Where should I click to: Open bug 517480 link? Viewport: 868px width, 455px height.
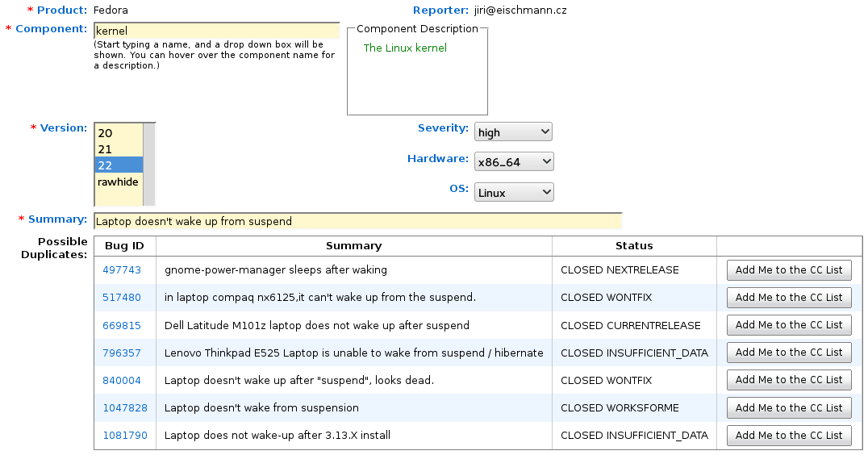pyautogui.click(x=122, y=298)
